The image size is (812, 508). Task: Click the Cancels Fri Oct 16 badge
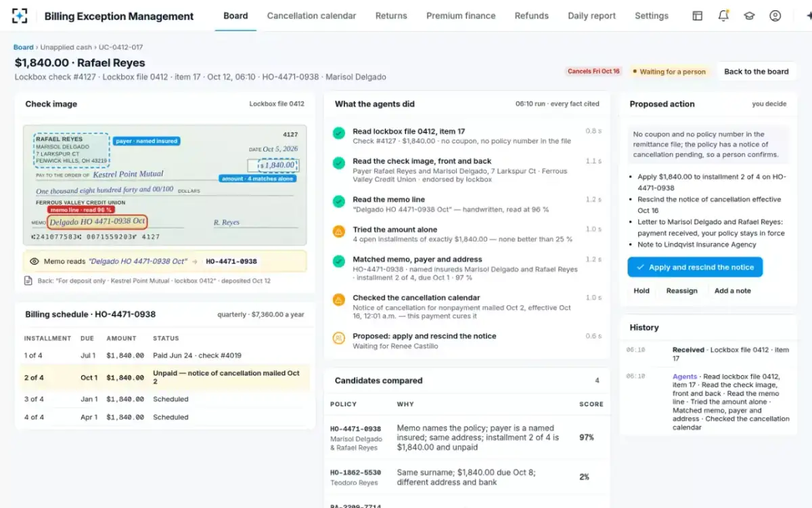[x=593, y=71]
